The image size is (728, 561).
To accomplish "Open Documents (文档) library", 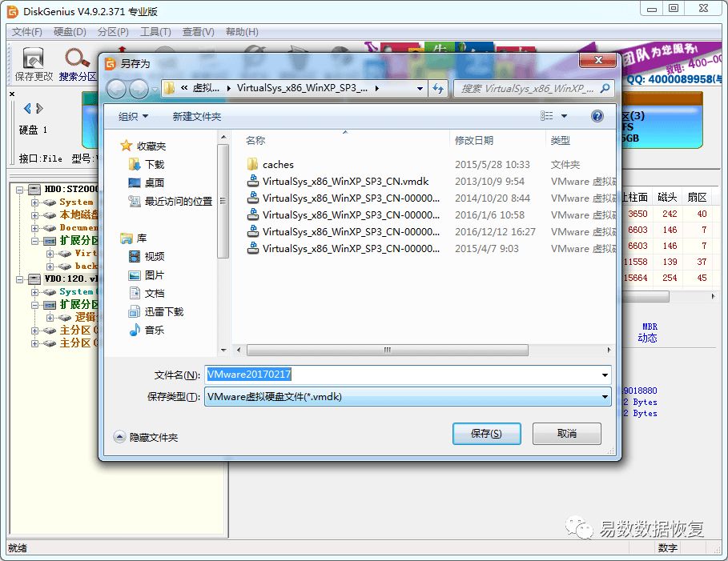I will click(146, 293).
